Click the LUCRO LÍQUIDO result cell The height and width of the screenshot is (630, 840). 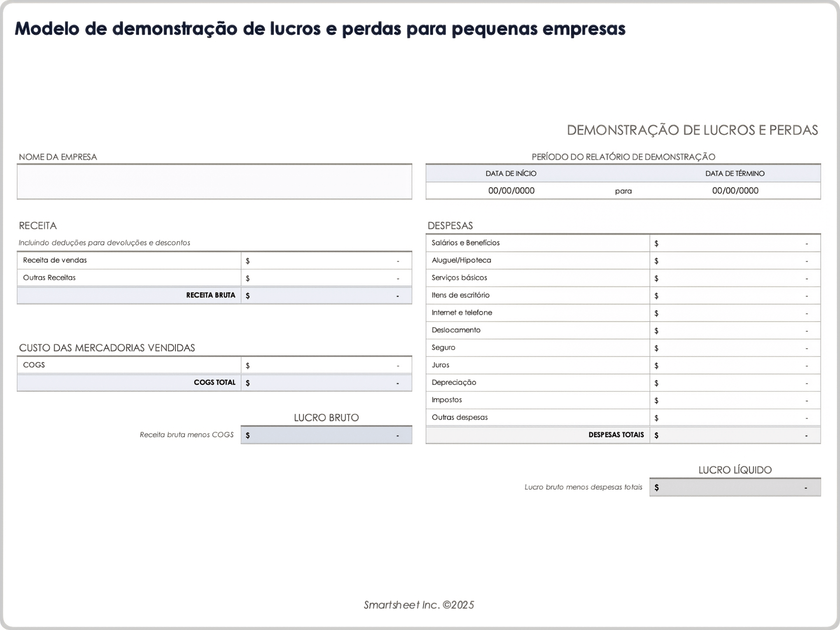coord(735,486)
